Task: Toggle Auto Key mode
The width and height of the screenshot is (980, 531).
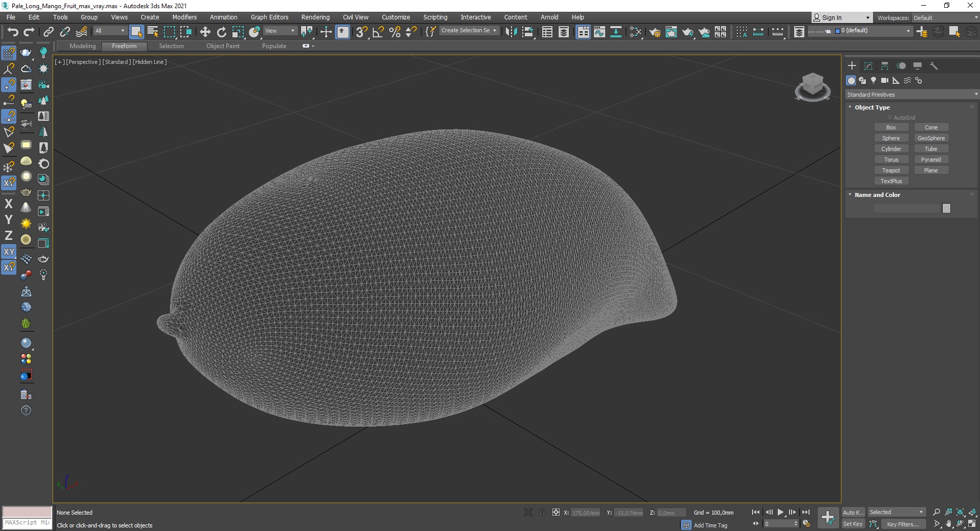Action: 853,512
